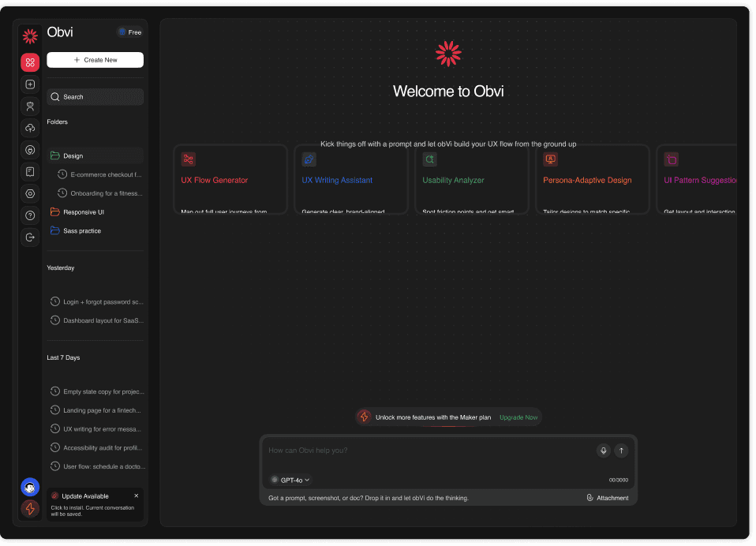Click the microphone voice input icon
This screenshot has height=546, width=756.
click(x=604, y=451)
